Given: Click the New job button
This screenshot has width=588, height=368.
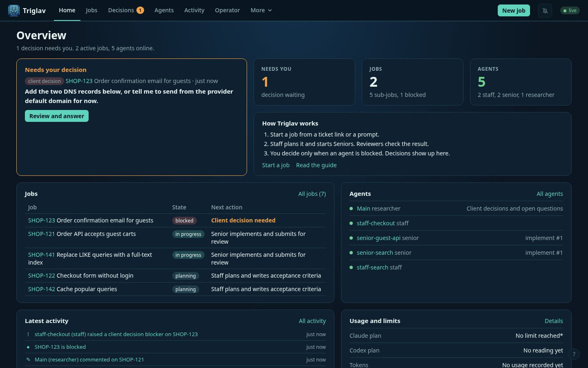Looking at the screenshot, I should click(514, 11).
